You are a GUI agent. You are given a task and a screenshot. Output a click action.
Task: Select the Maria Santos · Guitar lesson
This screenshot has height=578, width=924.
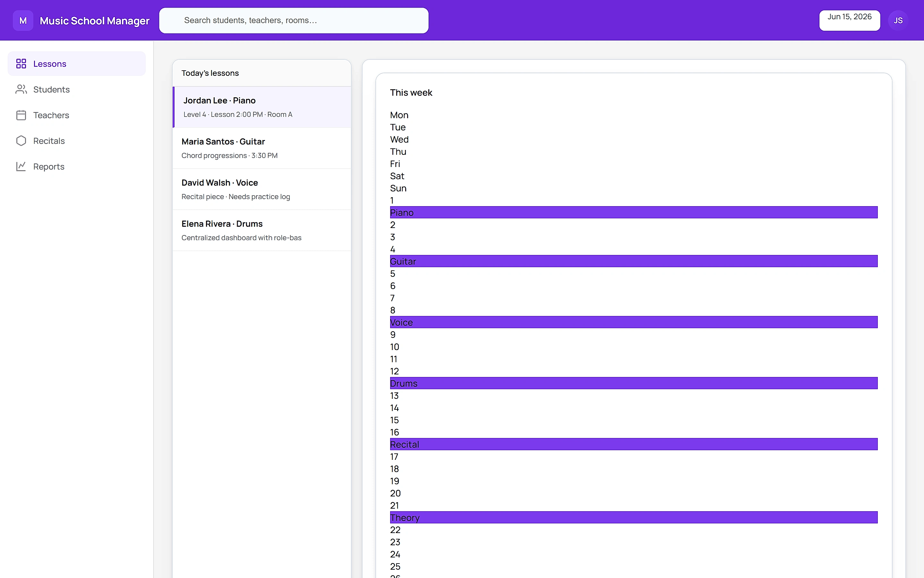262,148
